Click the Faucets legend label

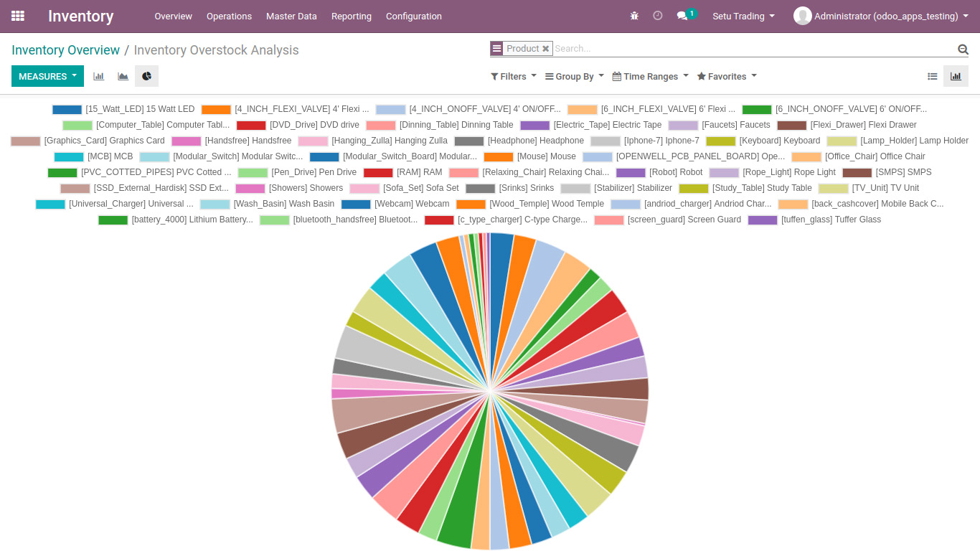click(736, 125)
